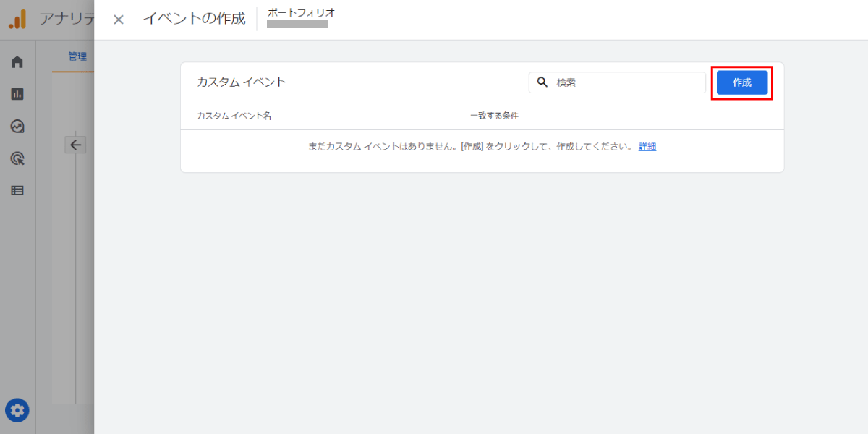
Task: Click the Google Analytics logo
Action: click(17, 19)
